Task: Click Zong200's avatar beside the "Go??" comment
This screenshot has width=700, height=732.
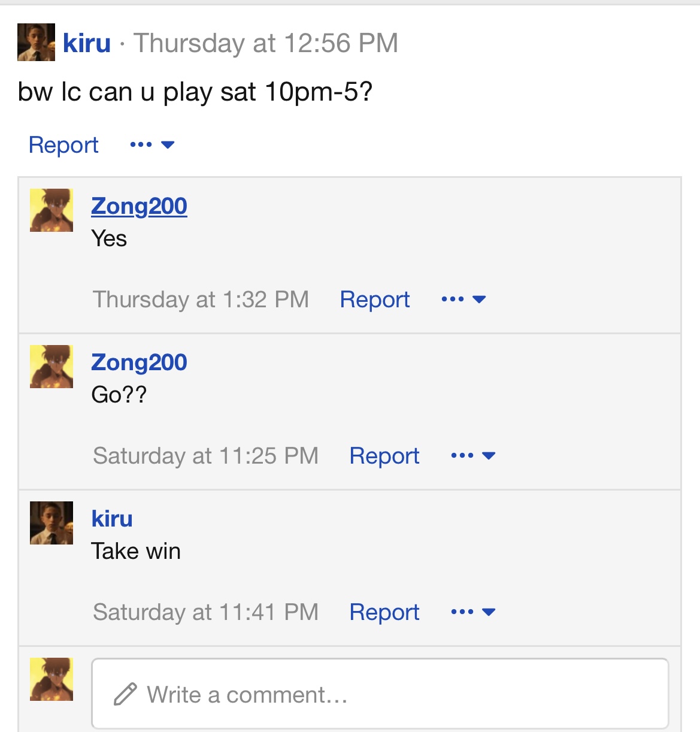Action: [51, 367]
